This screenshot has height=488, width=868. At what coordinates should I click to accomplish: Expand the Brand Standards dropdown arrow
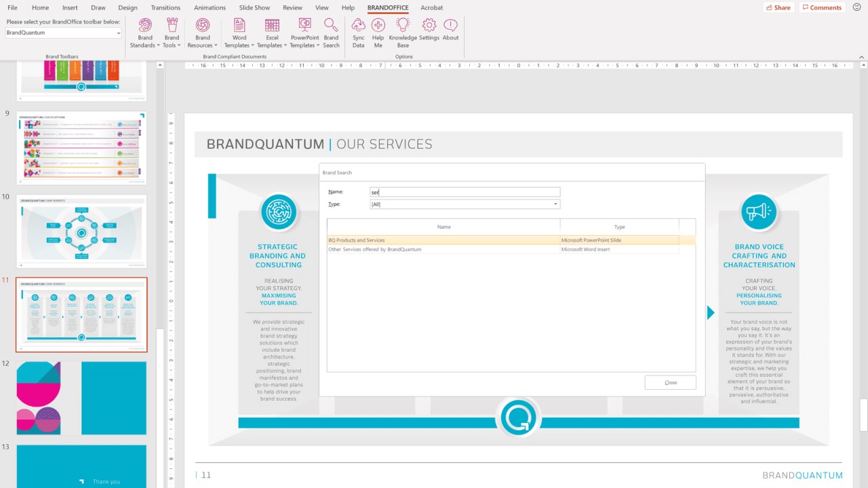point(157,45)
